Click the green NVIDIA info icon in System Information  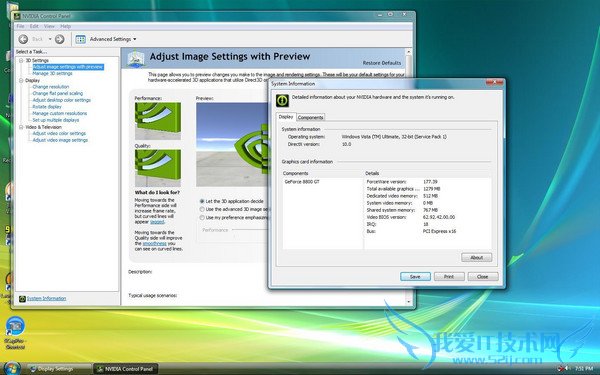pyautogui.click(x=282, y=100)
